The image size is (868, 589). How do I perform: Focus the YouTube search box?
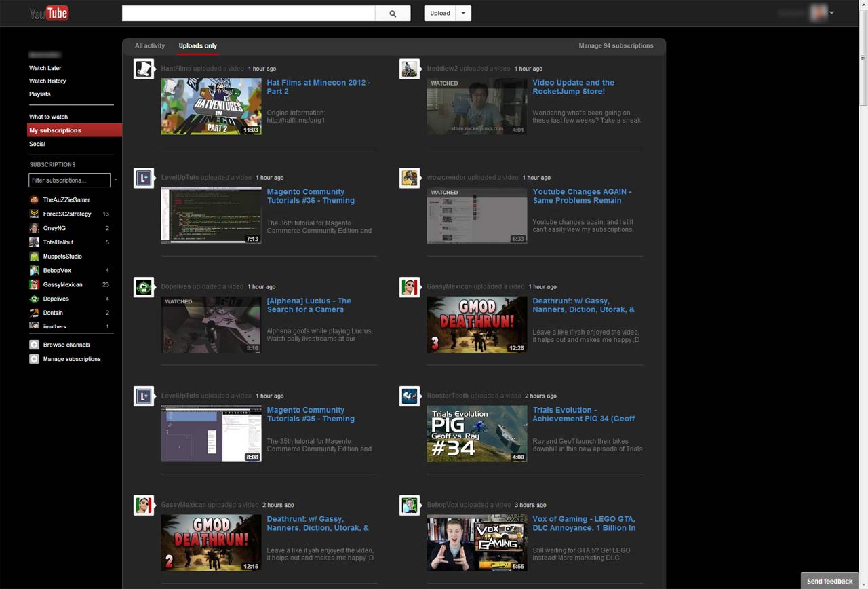248,14
